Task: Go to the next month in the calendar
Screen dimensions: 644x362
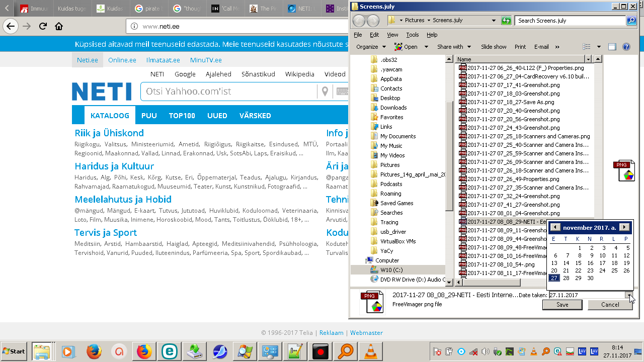Action: (x=624, y=228)
